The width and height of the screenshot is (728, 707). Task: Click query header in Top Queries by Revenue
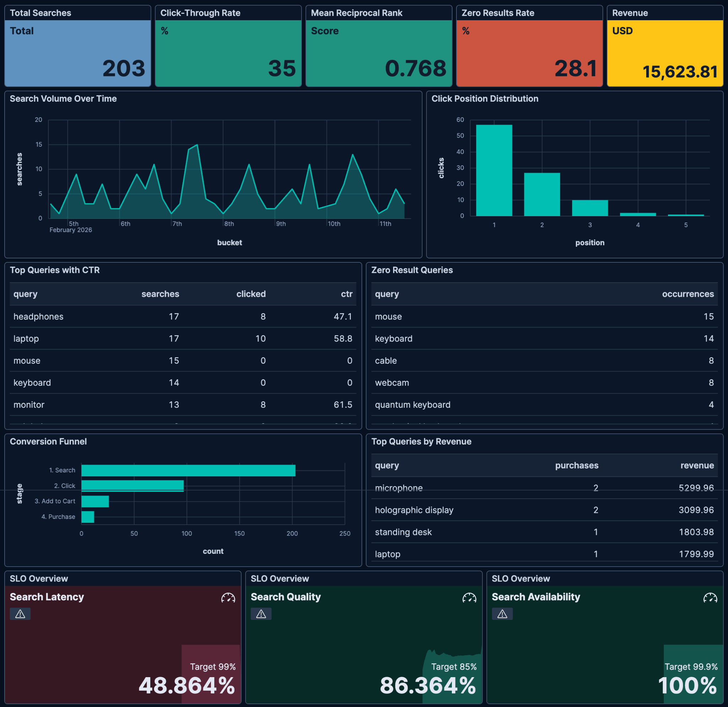pyautogui.click(x=387, y=465)
